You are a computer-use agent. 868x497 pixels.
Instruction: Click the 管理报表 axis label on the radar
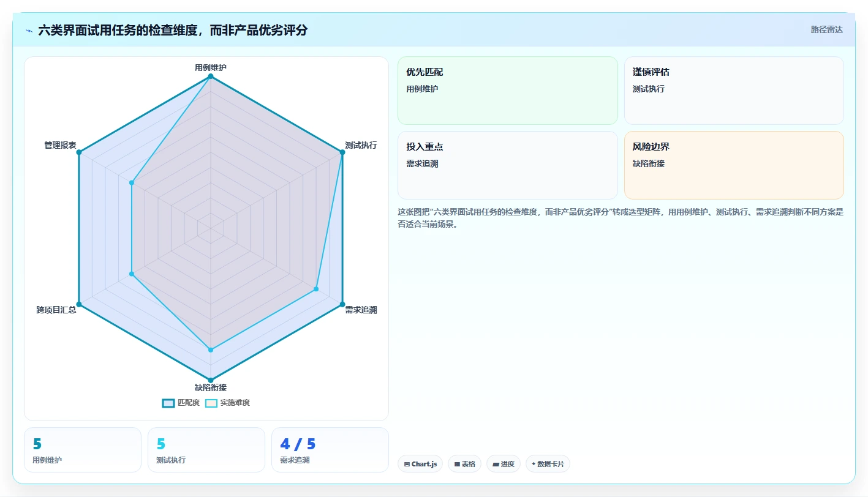(60, 145)
